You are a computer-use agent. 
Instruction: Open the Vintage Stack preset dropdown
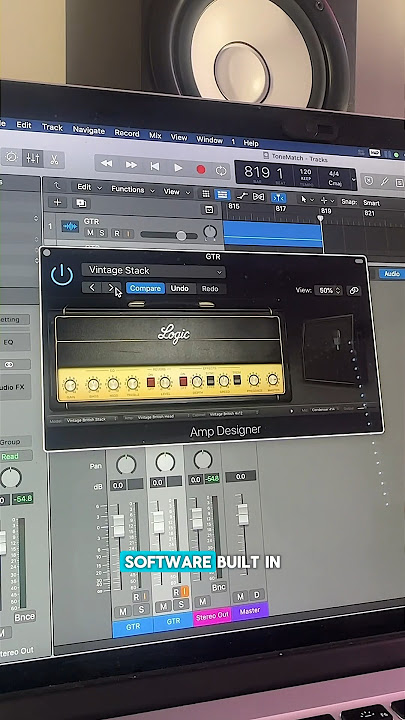(153, 270)
